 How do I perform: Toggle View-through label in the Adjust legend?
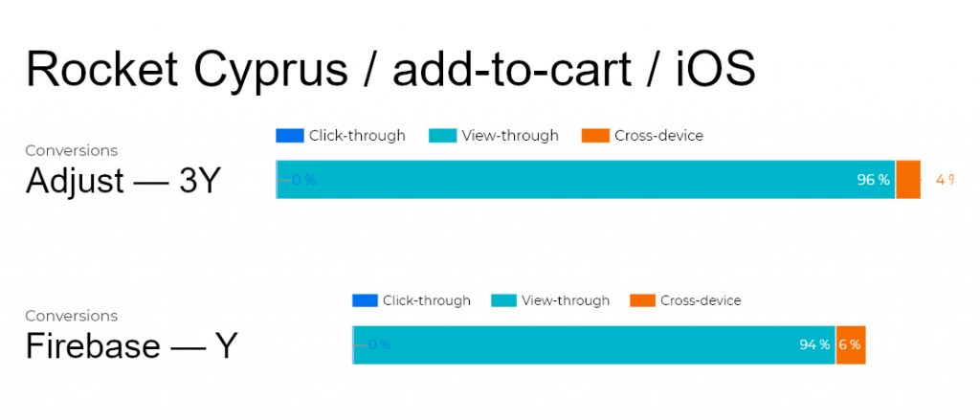[510, 136]
